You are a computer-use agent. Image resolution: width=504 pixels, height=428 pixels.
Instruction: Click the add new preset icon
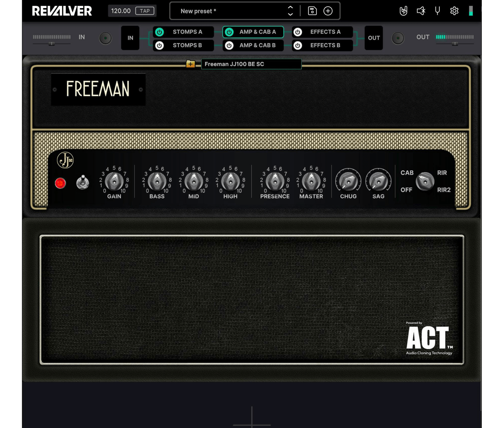[328, 11]
